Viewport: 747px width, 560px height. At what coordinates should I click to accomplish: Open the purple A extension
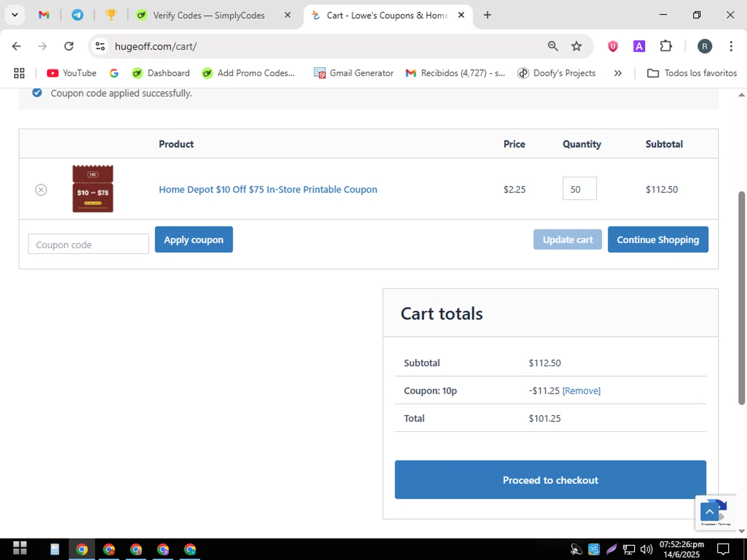[x=639, y=46]
